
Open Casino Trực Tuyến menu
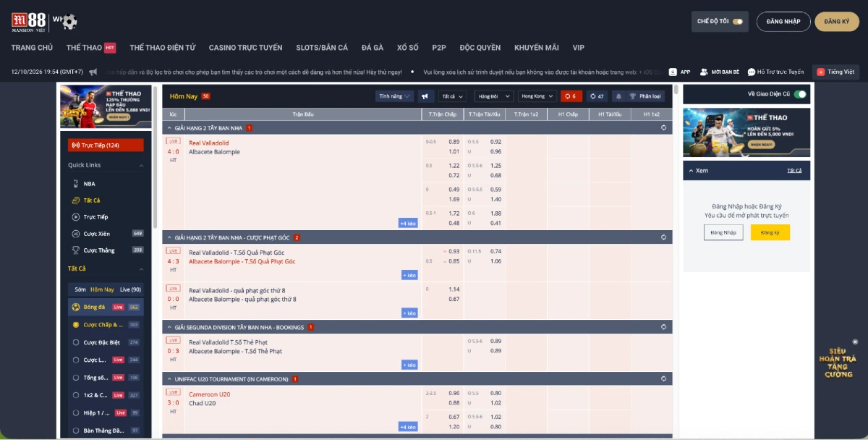[x=245, y=48]
